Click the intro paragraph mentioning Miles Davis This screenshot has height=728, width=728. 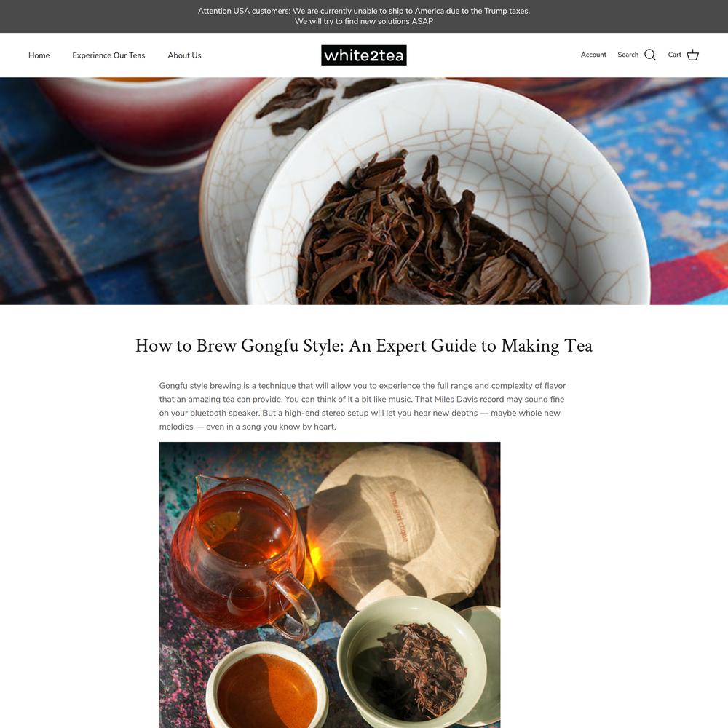pos(363,405)
